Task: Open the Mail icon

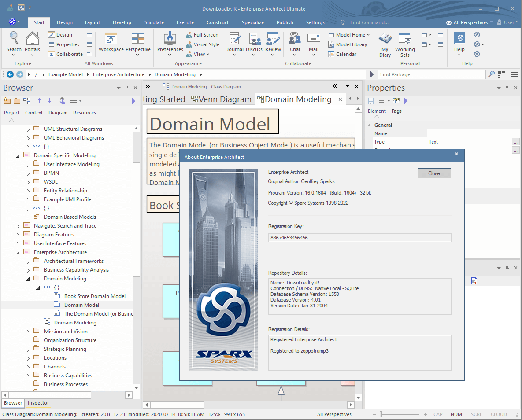Action: (x=314, y=38)
